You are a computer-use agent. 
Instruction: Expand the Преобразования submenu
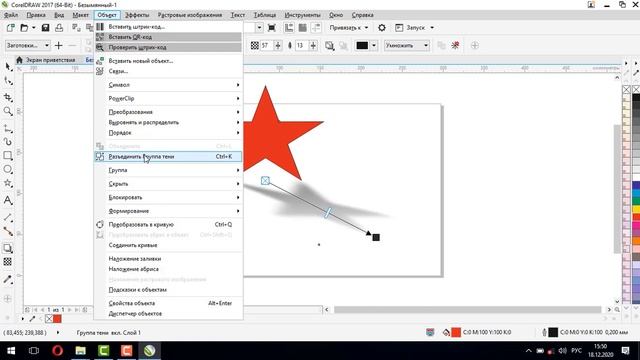168,112
